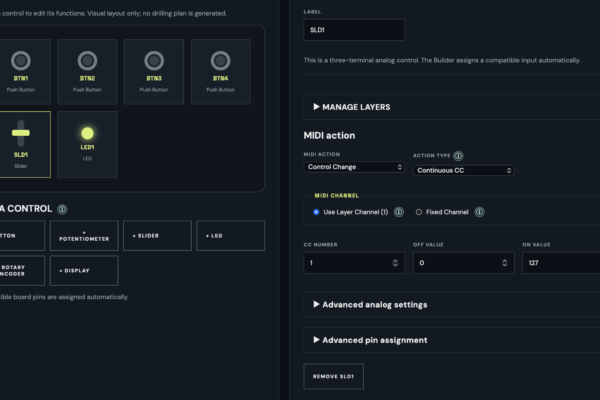Add an LED control
This screenshot has width=600, height=400.
point(230,236)
